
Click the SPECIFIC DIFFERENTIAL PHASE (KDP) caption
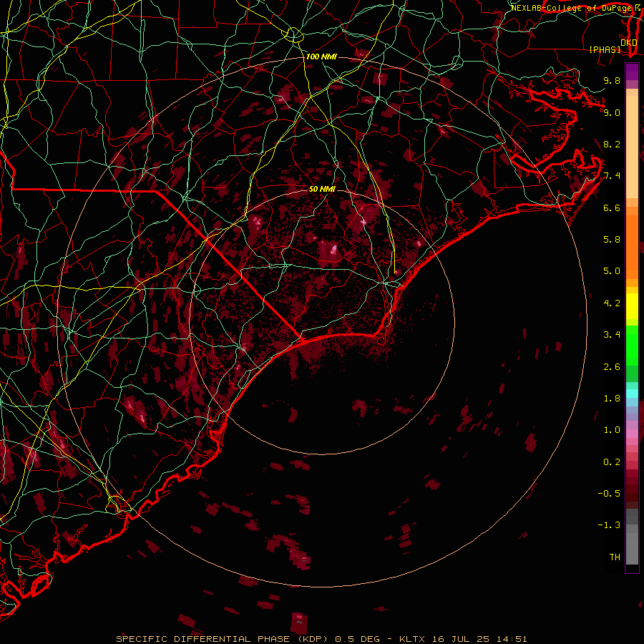222,639
